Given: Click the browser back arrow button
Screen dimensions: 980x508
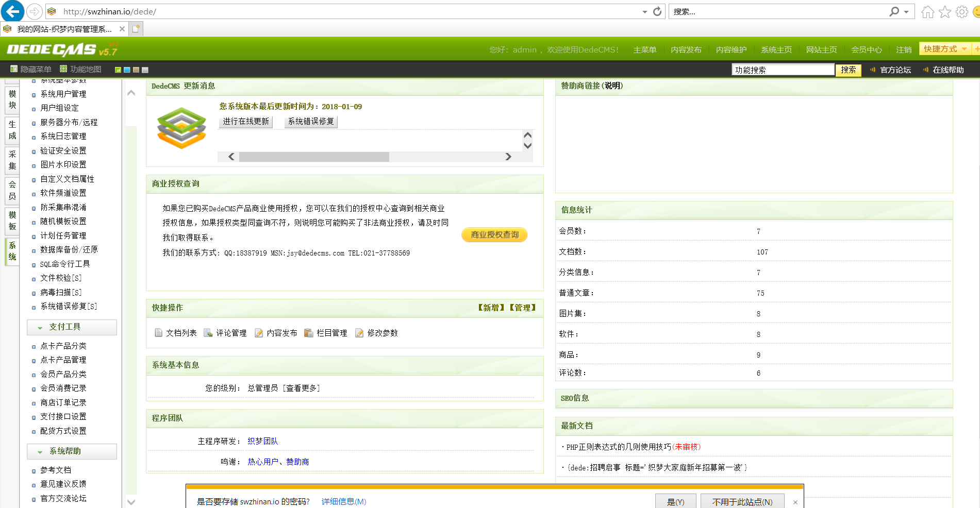Looking at the screenshot, I should pos(12,11).
